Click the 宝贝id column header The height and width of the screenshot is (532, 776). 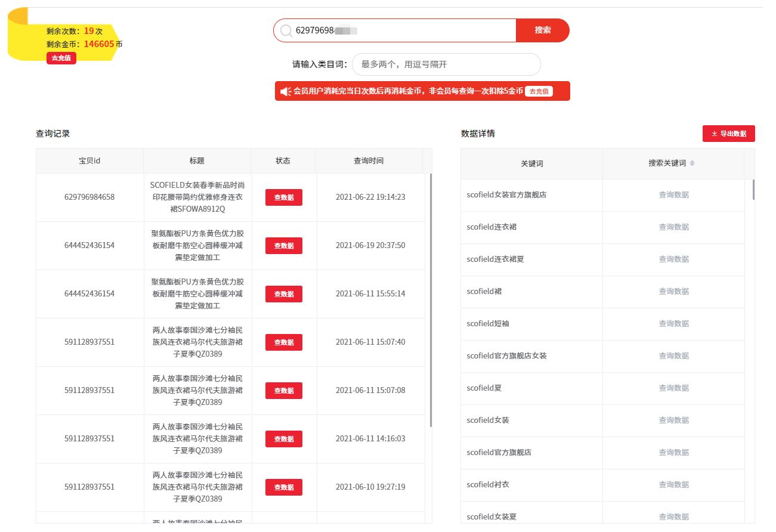click(x=89, y=160)
